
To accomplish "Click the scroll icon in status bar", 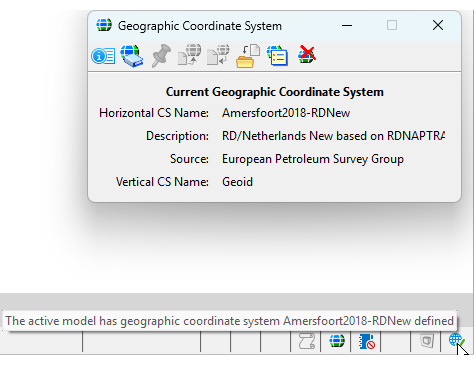I will tap(306, 341).
